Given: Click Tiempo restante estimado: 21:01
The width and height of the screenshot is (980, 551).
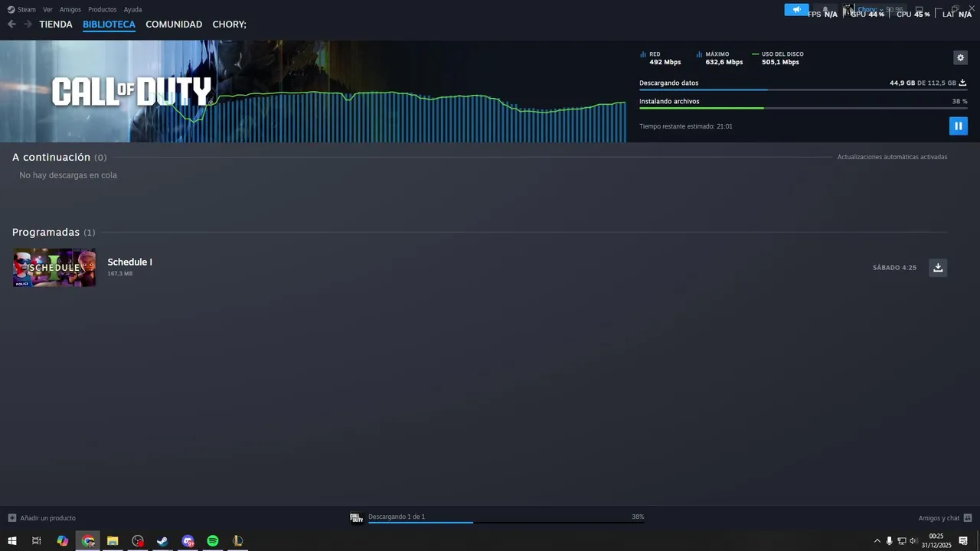Looking at the screenshot, I should pyautogui.click(x=686, y=126).
